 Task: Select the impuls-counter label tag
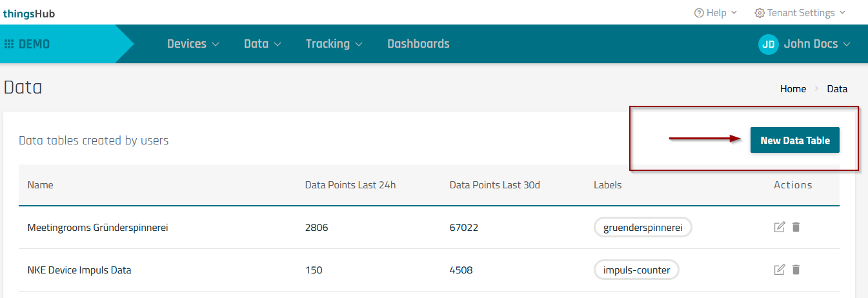636,270
